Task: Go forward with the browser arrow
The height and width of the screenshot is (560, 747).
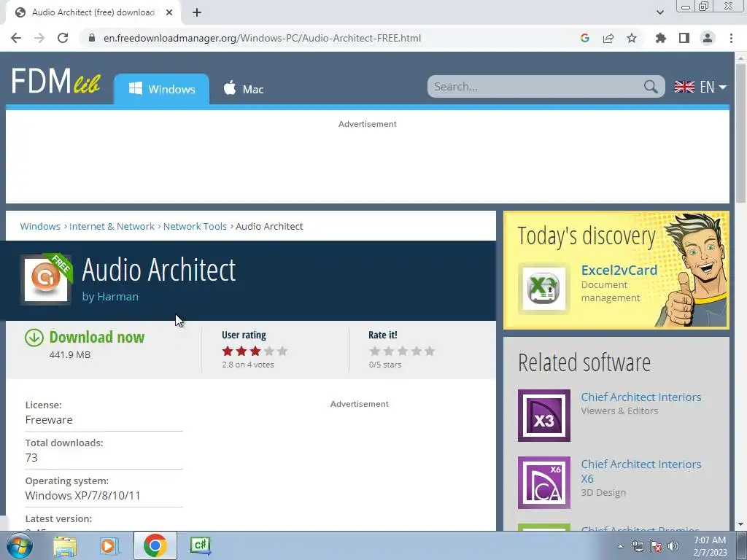Action: (39, 38)
